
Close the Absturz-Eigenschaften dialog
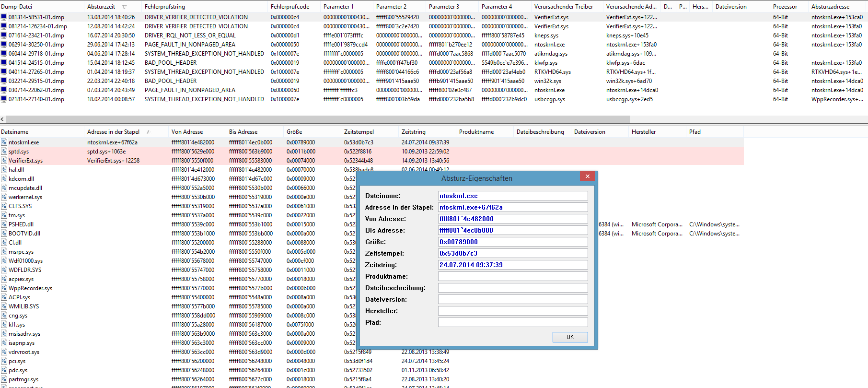tap(587, 176)
